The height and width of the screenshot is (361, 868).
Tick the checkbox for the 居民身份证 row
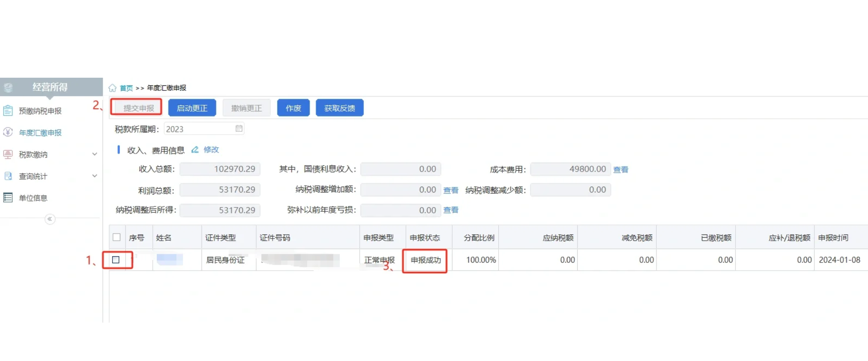pos(116,260)
